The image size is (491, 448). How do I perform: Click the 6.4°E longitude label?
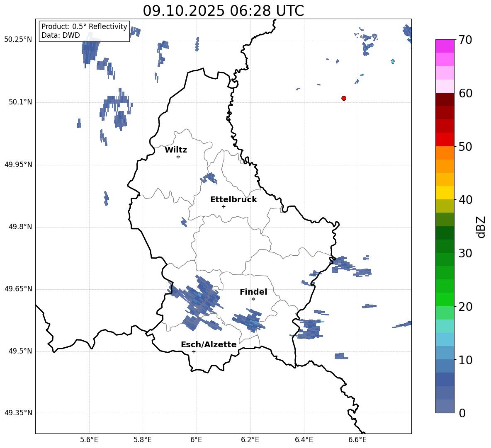[304, 440]
